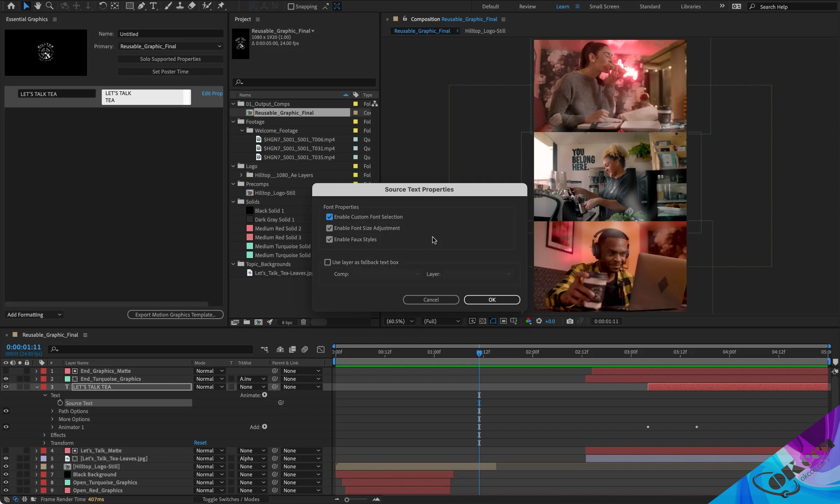Select the Puppet Pin tool
Image resolution: width=840 pixels, height=504 pixels.
pyautogui.click(x=221, y=6)
